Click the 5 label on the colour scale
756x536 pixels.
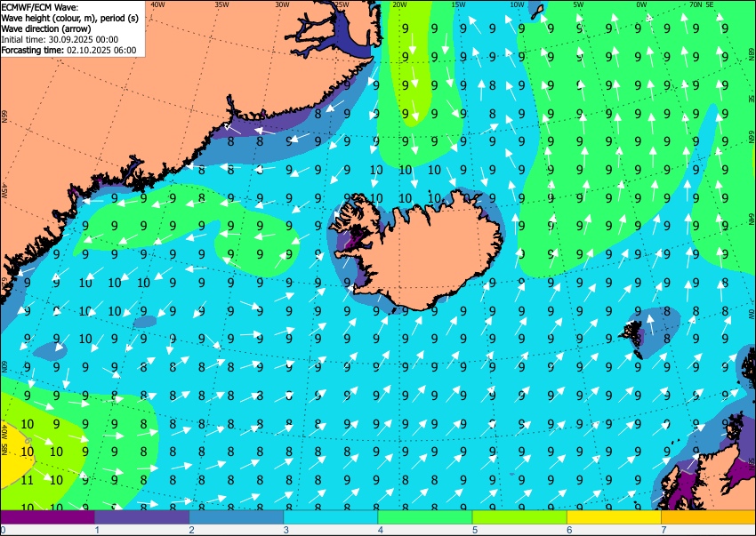(475, 530)
